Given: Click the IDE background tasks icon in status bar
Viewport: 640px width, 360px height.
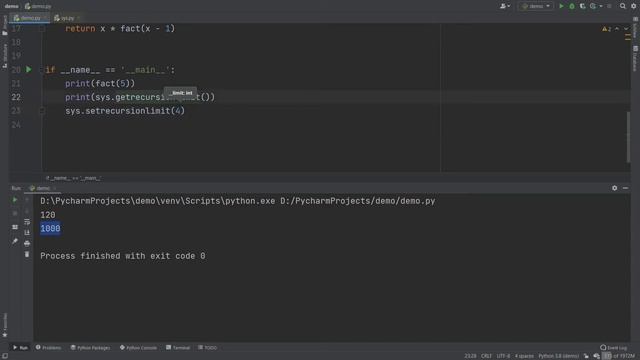Looking at the screenshot, I should coord(596,356).
